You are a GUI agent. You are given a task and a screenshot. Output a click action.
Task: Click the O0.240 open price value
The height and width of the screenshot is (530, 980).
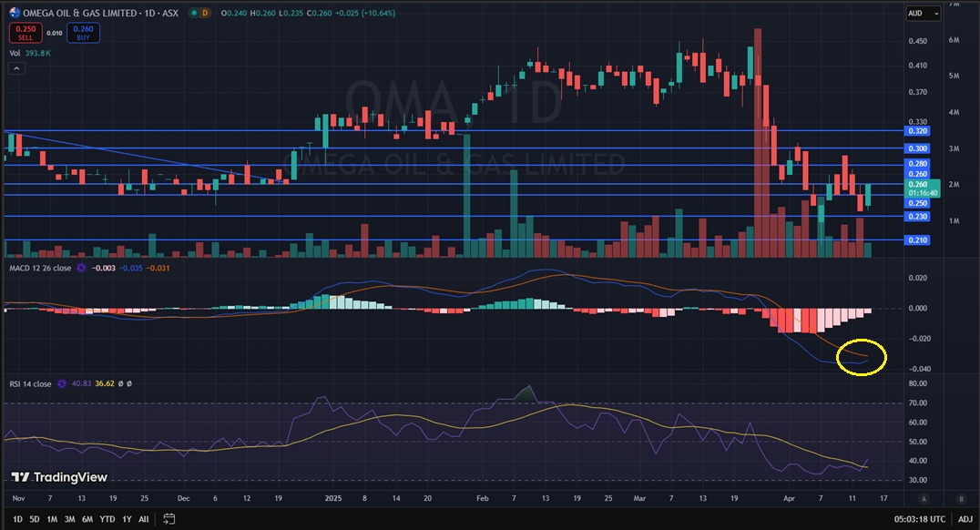click(x=234, y=13)
